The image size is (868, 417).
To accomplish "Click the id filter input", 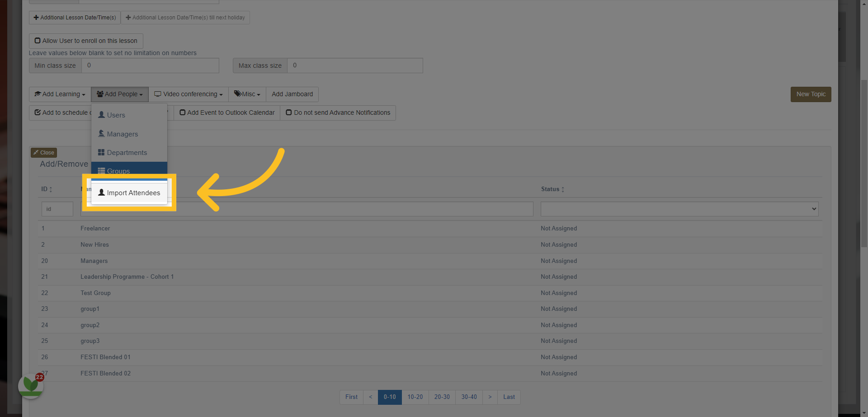I will point(57,209).
